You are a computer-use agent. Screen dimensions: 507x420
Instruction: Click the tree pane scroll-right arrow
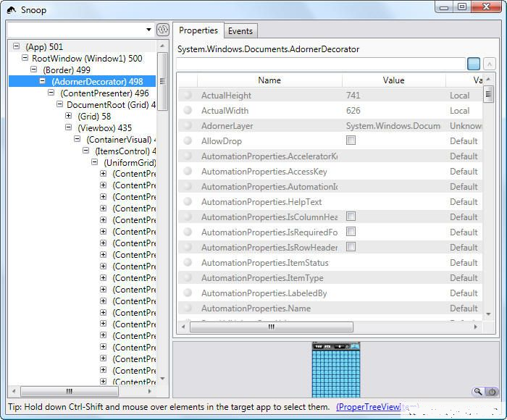(149, 391)
